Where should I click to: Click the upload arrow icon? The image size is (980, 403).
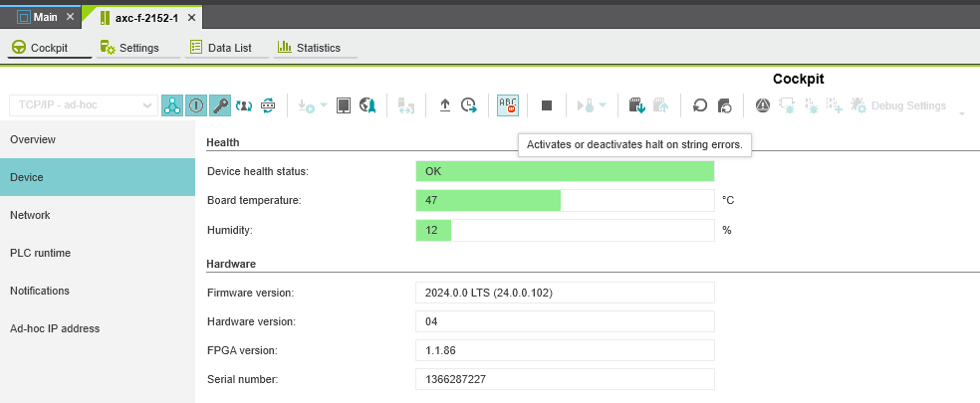[x=444, y=105]
